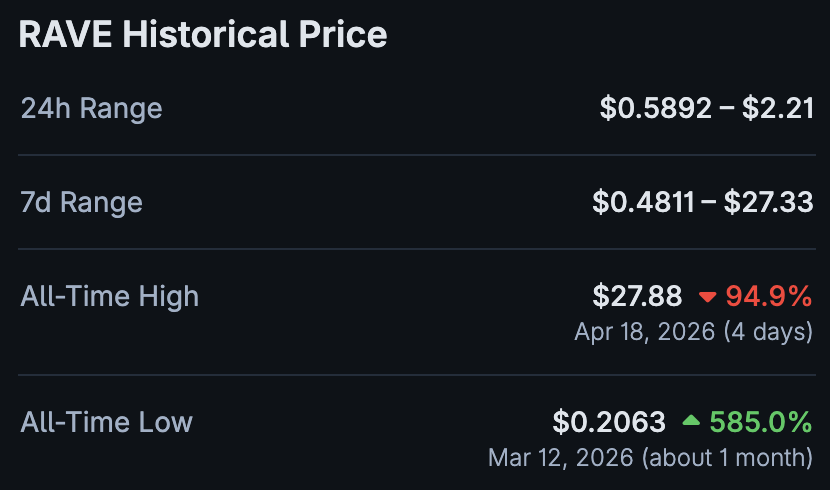Click the Historical Price heading text

tap(254, 35)
